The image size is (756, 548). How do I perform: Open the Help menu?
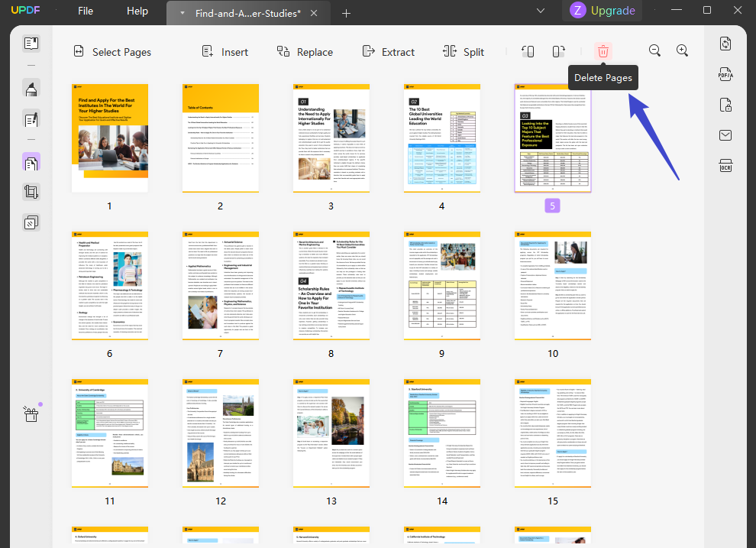click(137, 11)
